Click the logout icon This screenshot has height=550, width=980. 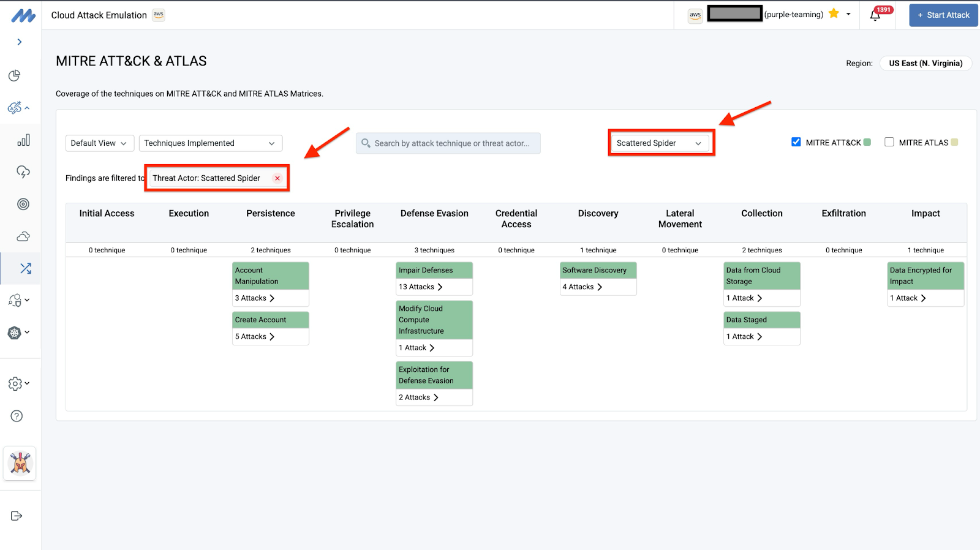pyautogui.click(x=17, y=516)
